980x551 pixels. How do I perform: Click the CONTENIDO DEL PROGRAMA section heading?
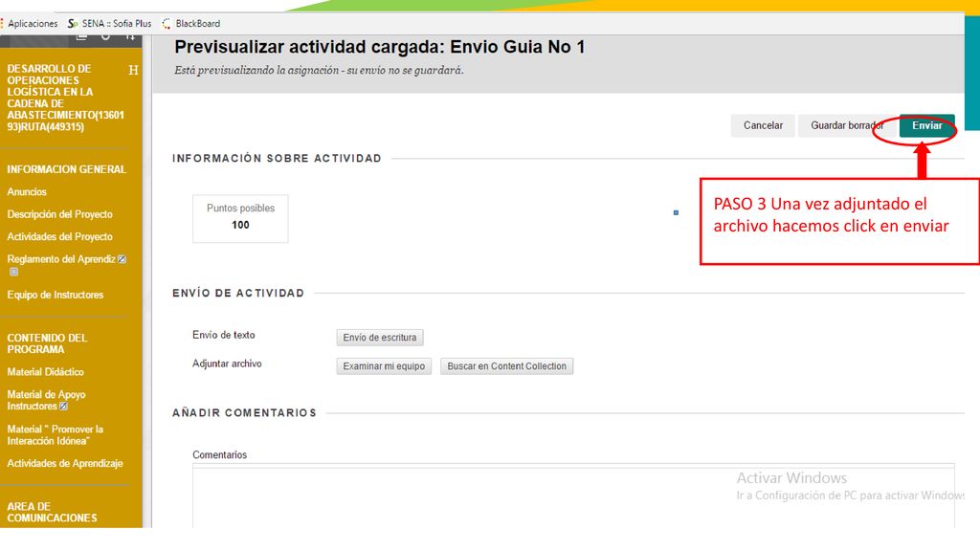point(48,343)
